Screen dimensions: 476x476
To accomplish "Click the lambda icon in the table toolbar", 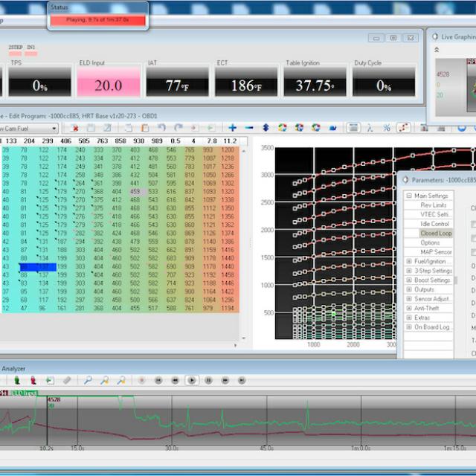I will click(x=370, y=128).
